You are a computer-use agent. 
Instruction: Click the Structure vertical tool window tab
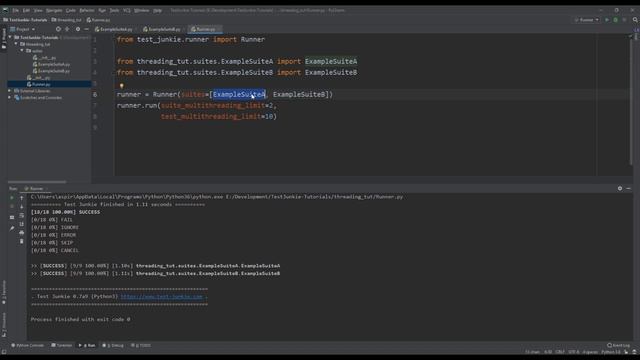click(4, 324)
